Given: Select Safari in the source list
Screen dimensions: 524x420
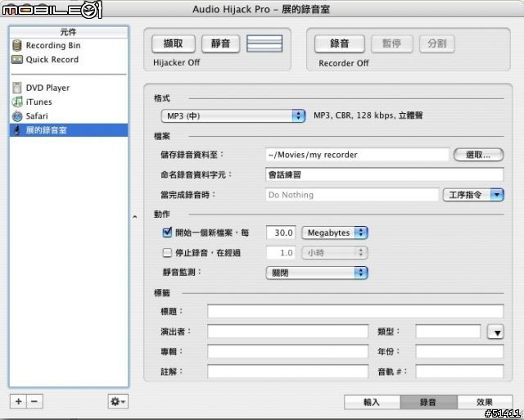Looking at the screenshot, I should point(69,116).
